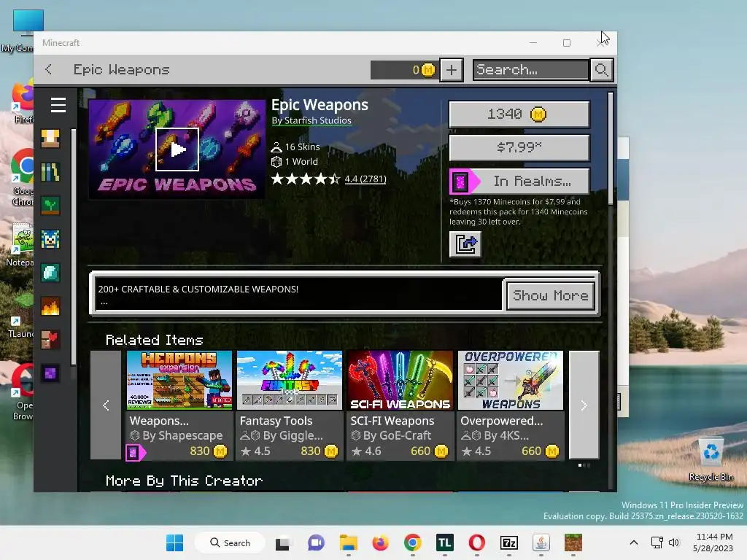Open the Weapons Expansion thumbnail by Shapescape
Screen dimensions: 747x560
179,381
